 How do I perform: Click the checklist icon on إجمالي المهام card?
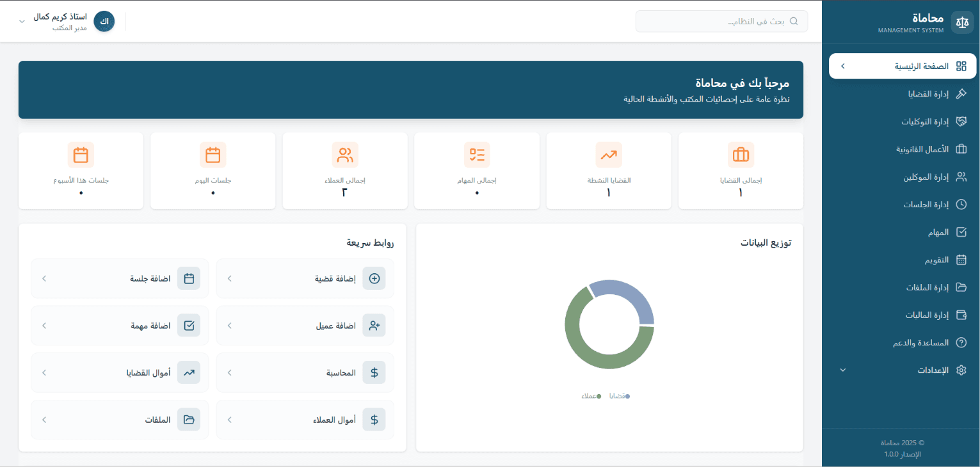point(477,155)
